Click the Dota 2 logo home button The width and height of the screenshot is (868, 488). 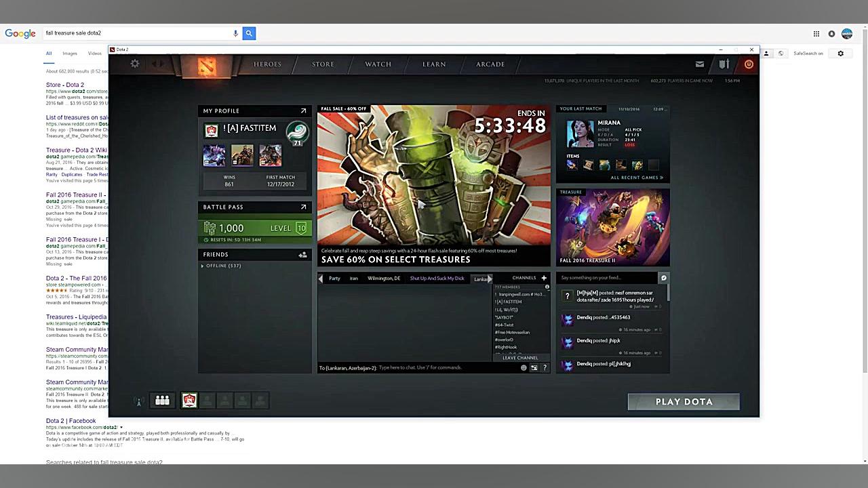tap(206, 66)
